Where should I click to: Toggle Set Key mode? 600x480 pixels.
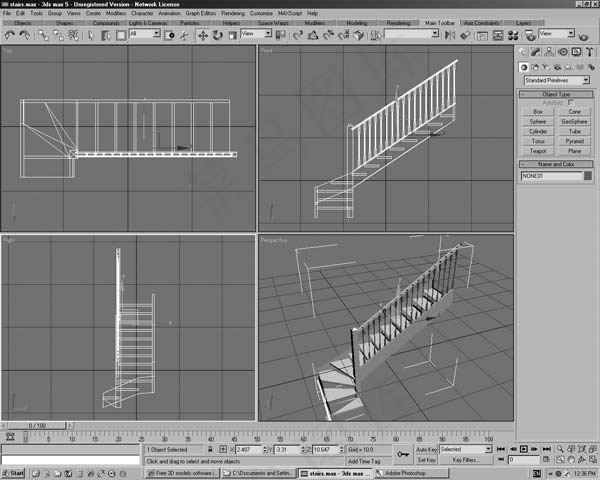[x=427, y=460]
